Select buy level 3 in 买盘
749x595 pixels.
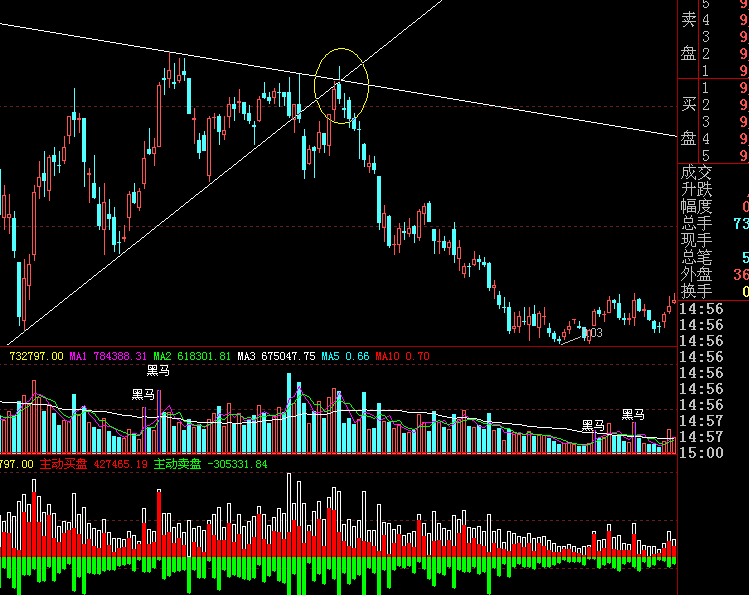pyautogui.click(x=706, y=122)
